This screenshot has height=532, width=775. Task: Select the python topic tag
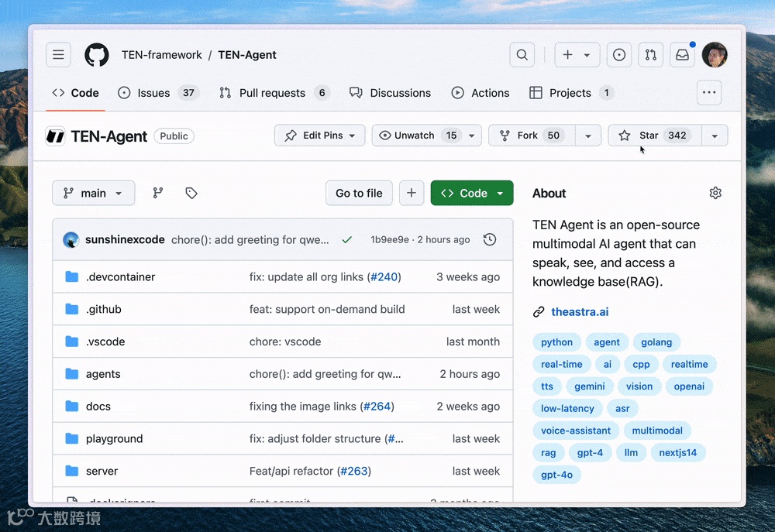pos(556,342)
